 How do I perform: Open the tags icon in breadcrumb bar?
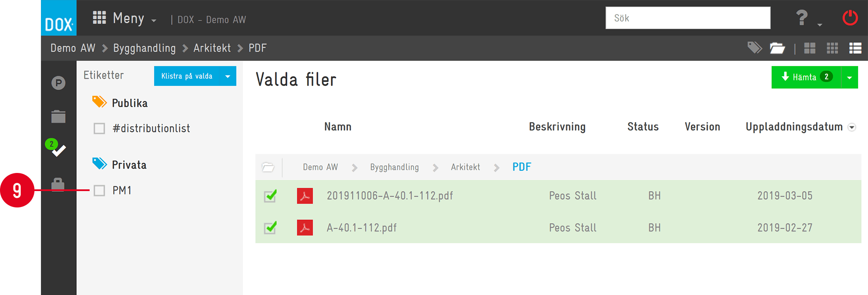click(x=755, y=48)
